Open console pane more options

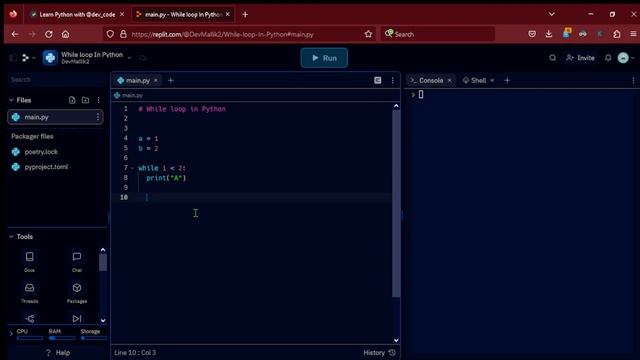(x=633, y=80)
